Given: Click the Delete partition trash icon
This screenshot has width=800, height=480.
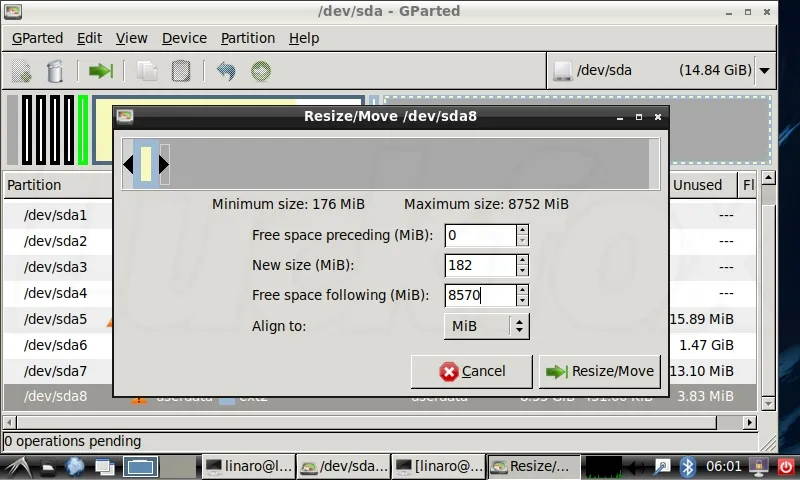Looking at the screenshot, I should point(55,71).
